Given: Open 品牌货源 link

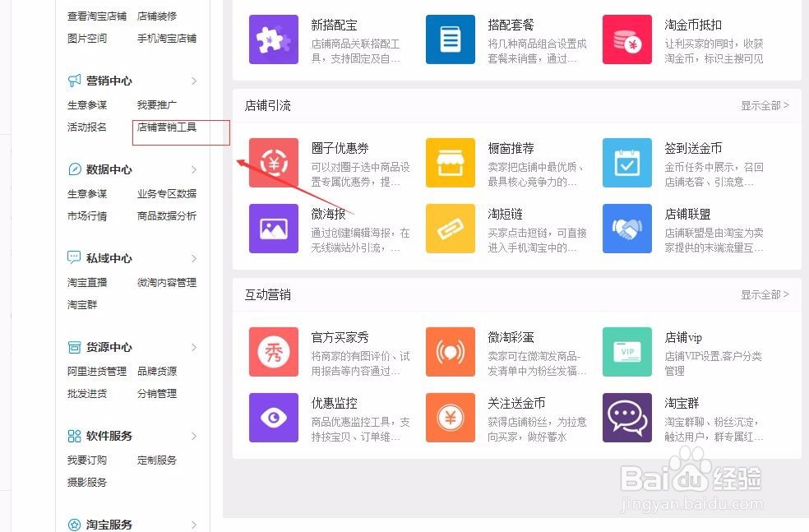Looking at the screenshot, I should tap(157, 371).
